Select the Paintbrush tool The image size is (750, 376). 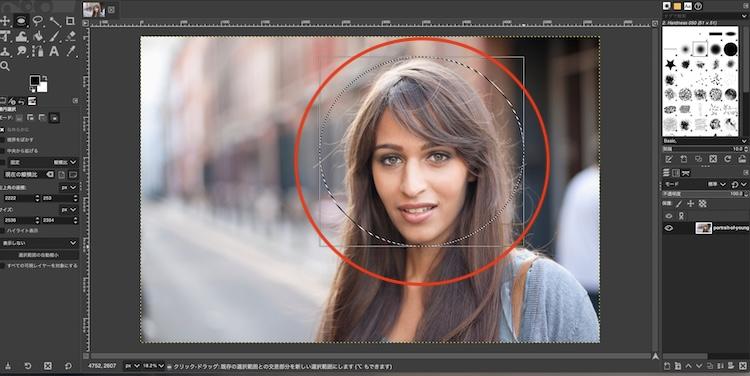[55, 36]
